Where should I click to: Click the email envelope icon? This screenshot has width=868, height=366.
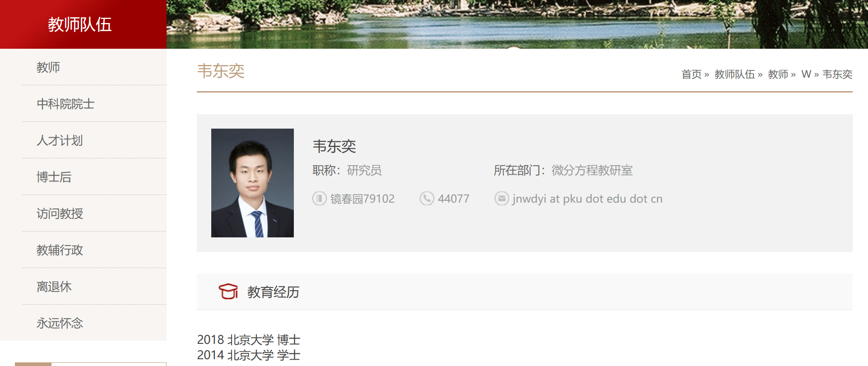point(502,199)
